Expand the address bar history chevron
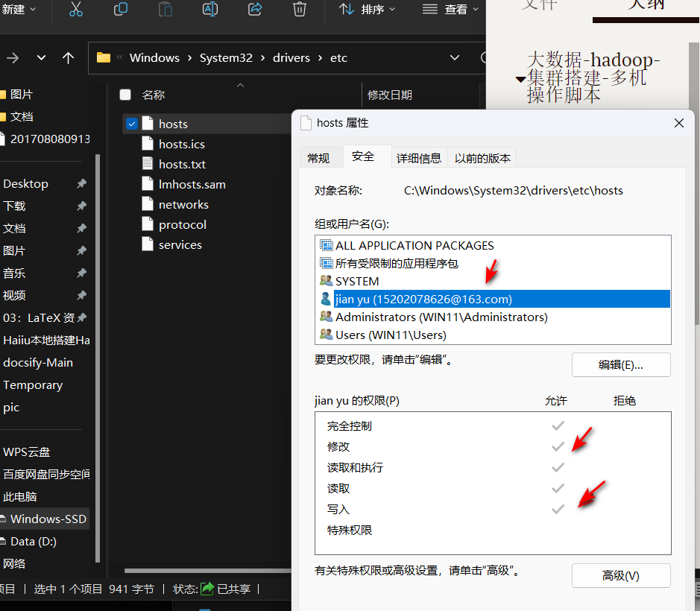Viewport: 700px width, 611px height. (x=455, y=58)
